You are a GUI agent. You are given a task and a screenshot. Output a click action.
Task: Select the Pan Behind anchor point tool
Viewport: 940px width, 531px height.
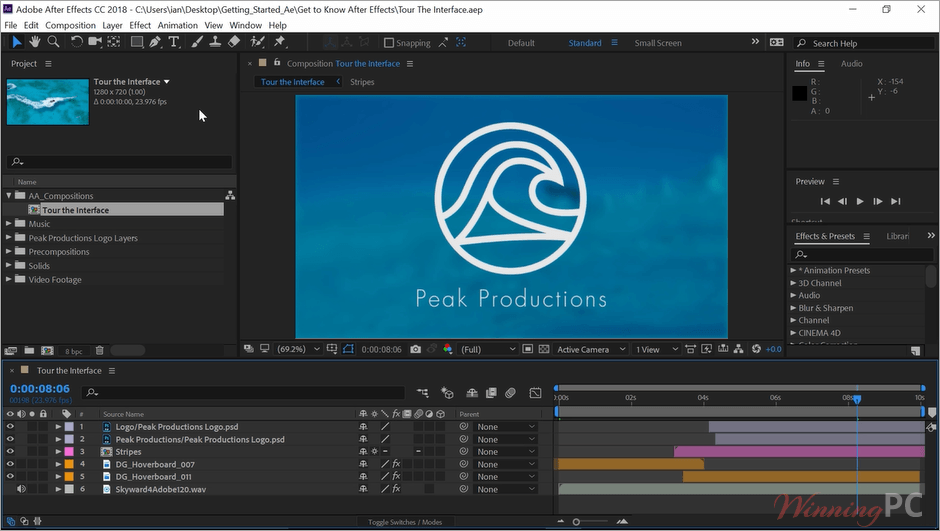coord(113,41)
